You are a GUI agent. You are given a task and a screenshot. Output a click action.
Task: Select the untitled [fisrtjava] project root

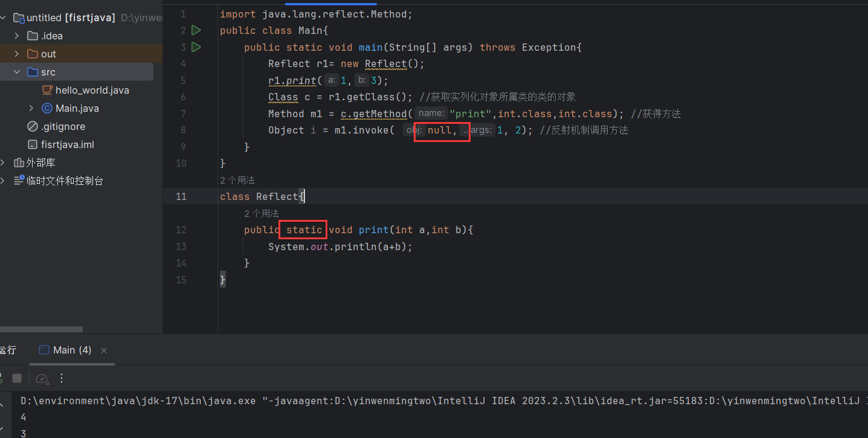point(71,18)
